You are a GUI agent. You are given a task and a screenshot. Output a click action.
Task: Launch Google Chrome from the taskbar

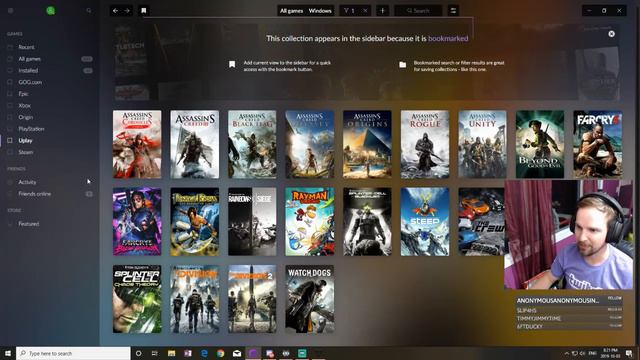point(220,353)
